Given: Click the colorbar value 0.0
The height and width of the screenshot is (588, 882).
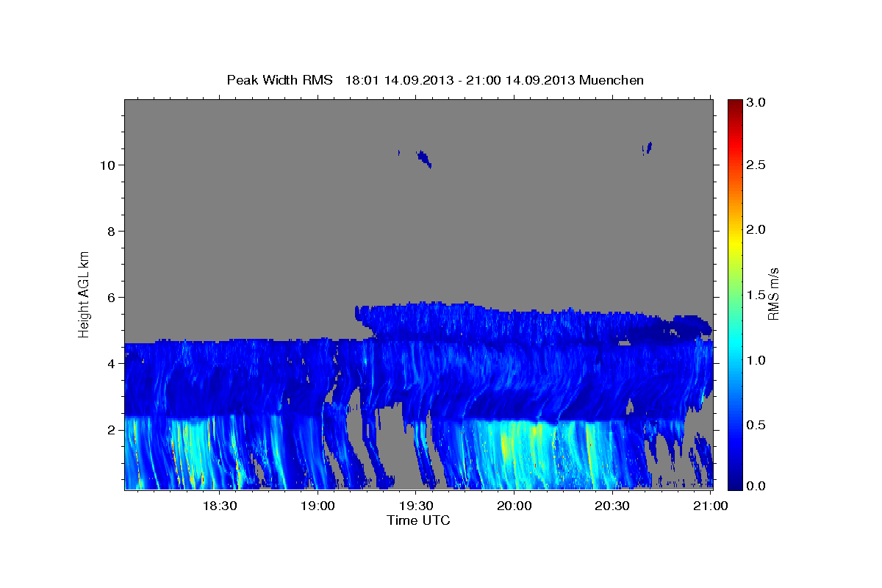Looking at the screenshot, I should (x=757, y=486).
